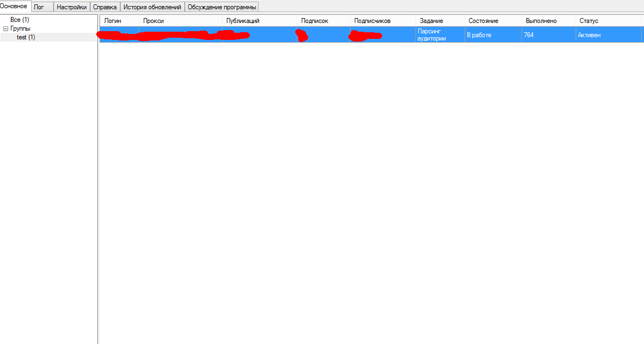Viewport: 644px width, 344px height.
Task: Collapse the Группы tree node
Action: [x=5, y=28]
